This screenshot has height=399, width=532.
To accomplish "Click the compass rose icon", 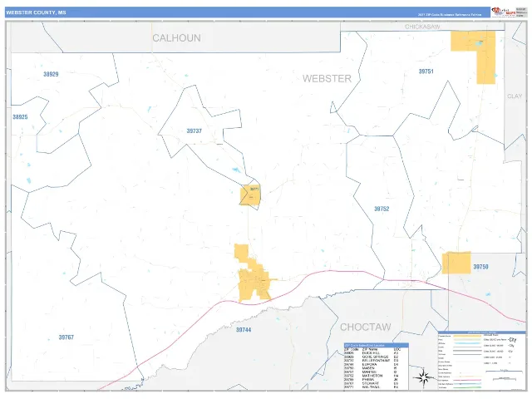I will (x=423, y=377).
